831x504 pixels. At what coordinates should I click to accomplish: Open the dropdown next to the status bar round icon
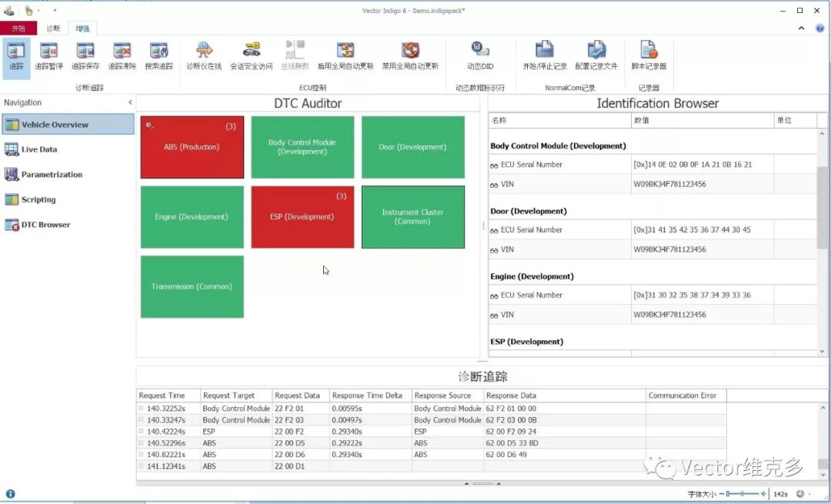[809, 494]
